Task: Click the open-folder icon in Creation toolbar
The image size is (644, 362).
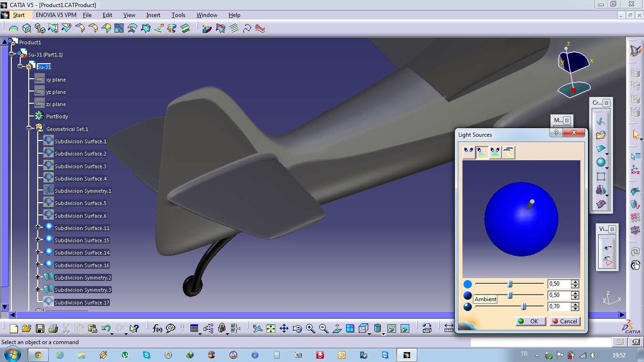Action: tap(601, 135)
